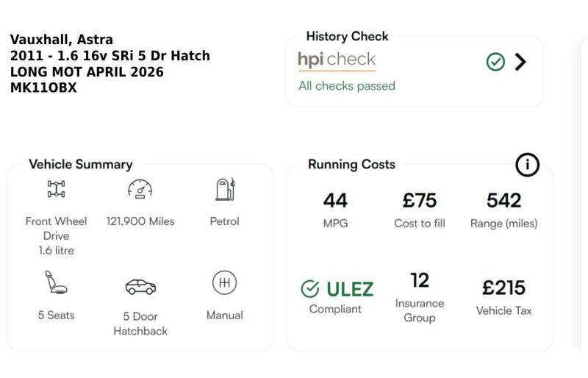Click the ULEZ compliant checkmark icon
The height and width of the screenshot is (378, 588).
tap(310, 289)
